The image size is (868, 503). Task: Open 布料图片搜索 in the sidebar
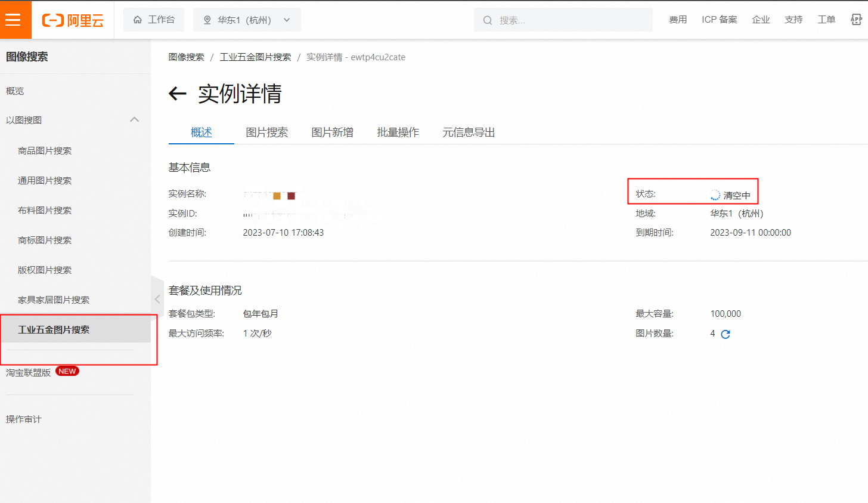[45, 210]
